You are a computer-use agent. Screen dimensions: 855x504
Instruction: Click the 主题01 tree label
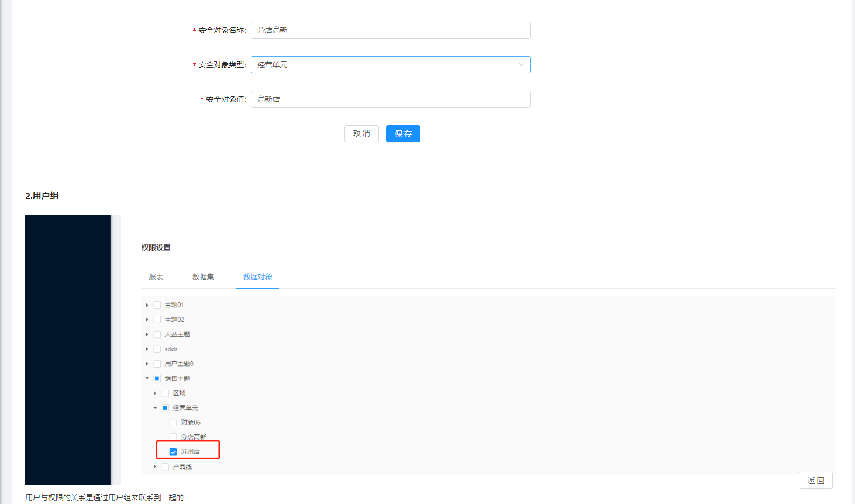[174, 305]
